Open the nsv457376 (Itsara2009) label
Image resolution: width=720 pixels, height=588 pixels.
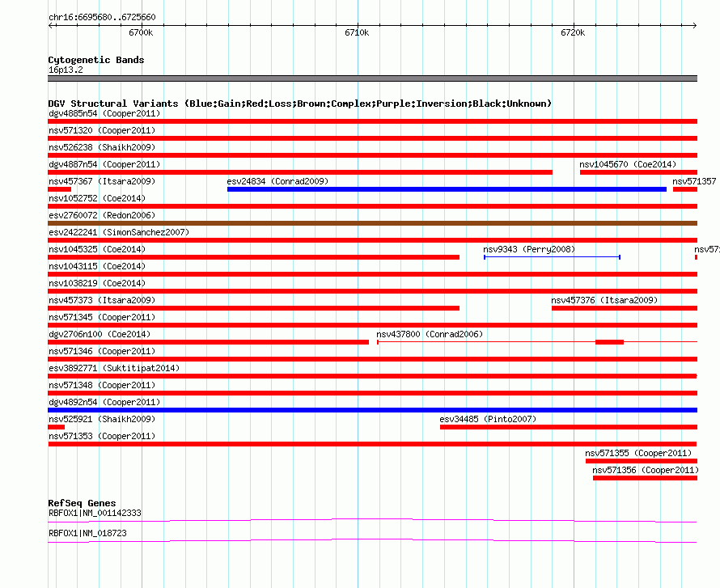(604, 300)
